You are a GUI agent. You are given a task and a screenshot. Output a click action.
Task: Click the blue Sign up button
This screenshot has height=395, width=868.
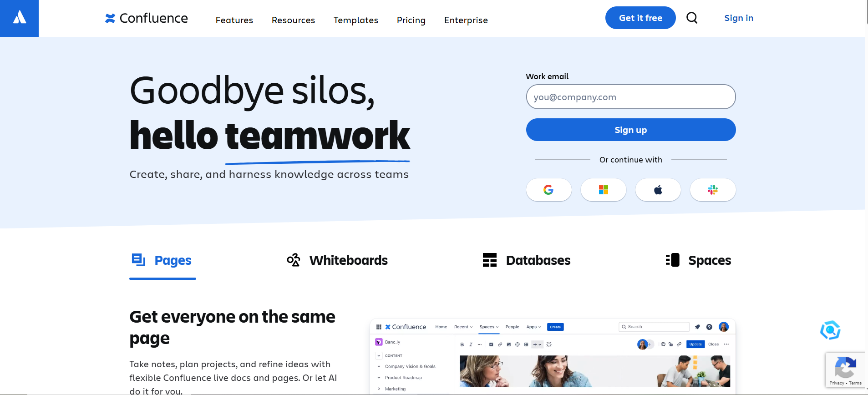(631, 130)
